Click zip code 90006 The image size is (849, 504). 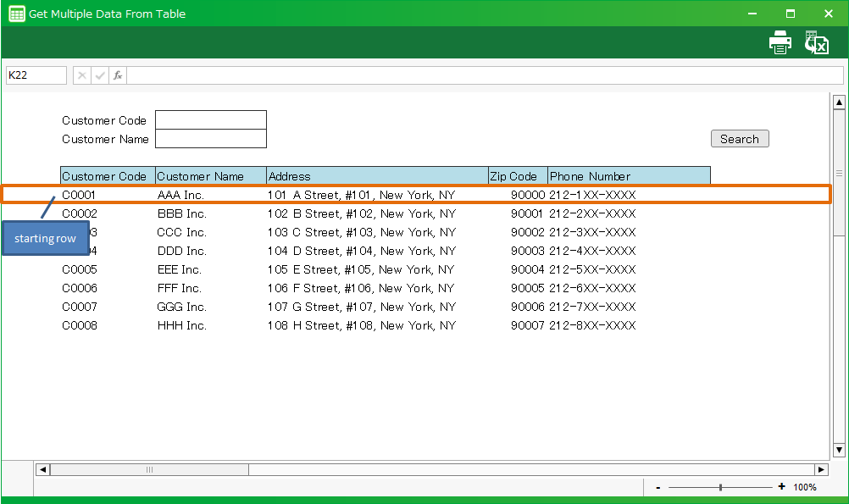[x=528, y=307]
